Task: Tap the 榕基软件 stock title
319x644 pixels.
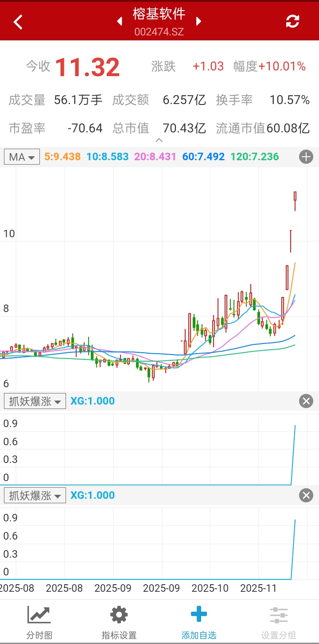Action: 159,14
